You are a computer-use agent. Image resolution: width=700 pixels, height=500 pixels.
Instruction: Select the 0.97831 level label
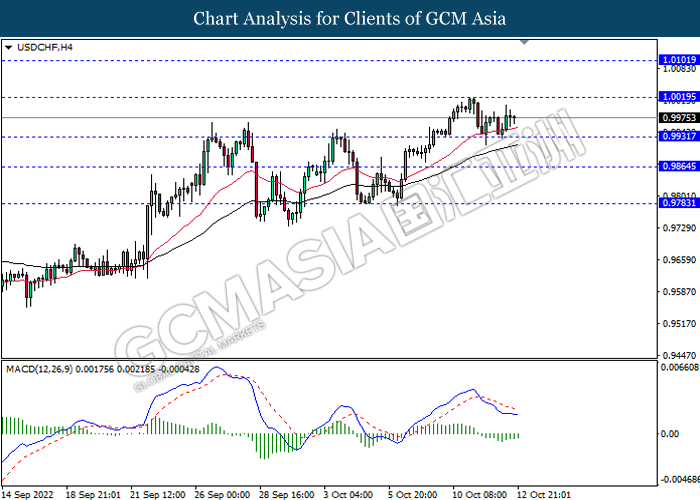(x=679, y=203)
